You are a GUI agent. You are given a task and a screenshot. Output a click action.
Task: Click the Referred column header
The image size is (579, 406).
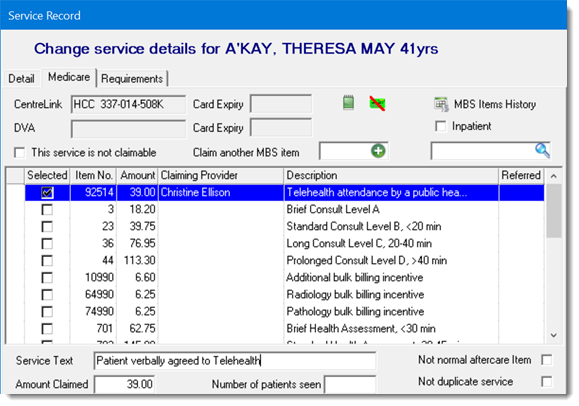521,175
